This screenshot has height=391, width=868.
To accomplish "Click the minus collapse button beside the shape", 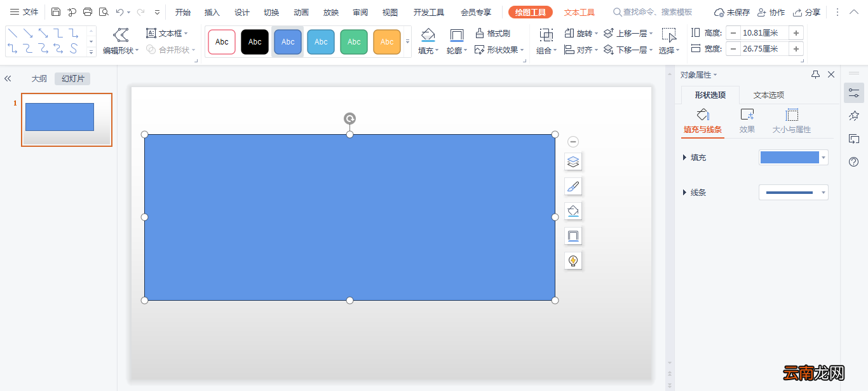I will (x=573, y=142).
